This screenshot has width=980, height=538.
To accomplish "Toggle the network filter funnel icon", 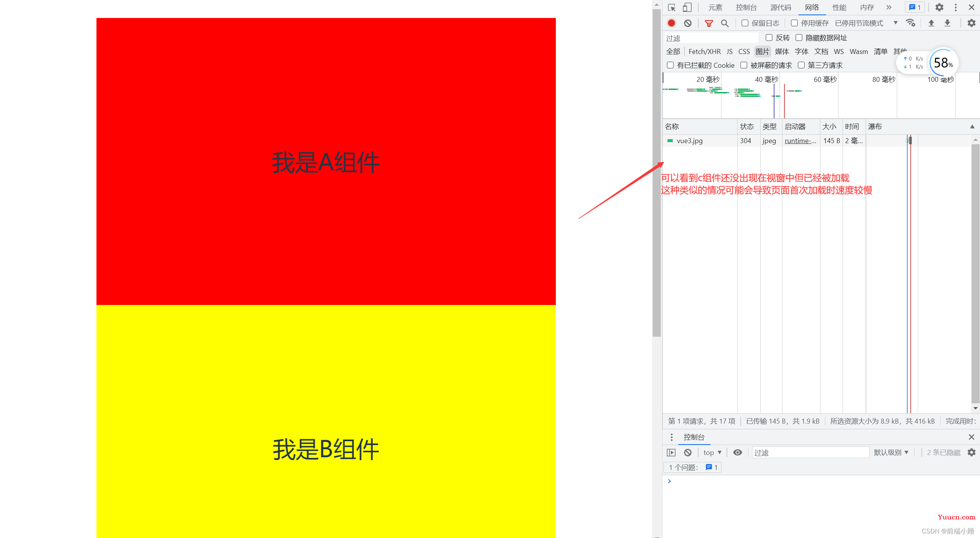I will [x=709, y=23].
